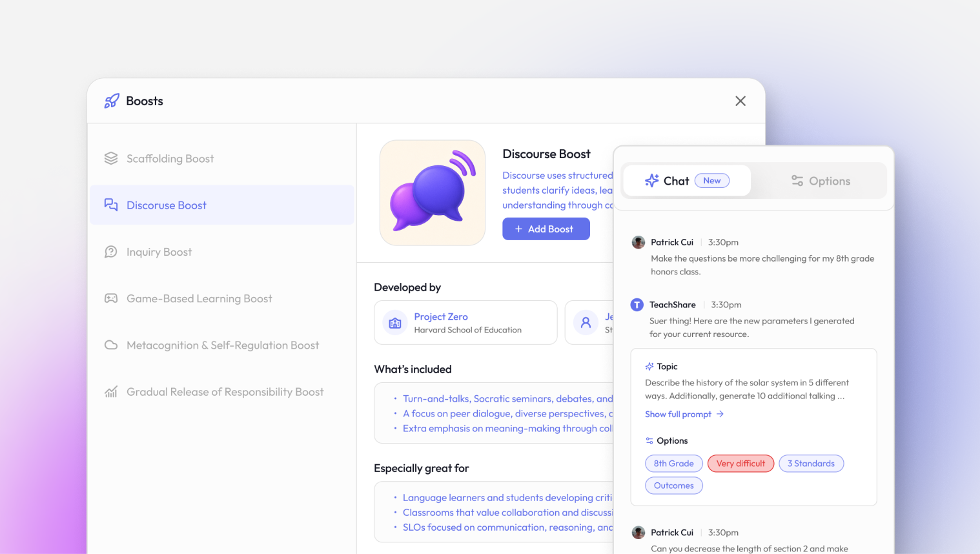980x554 pixels.
Task: Click the sliders icon beside Options label
Action: coord(649,440)
